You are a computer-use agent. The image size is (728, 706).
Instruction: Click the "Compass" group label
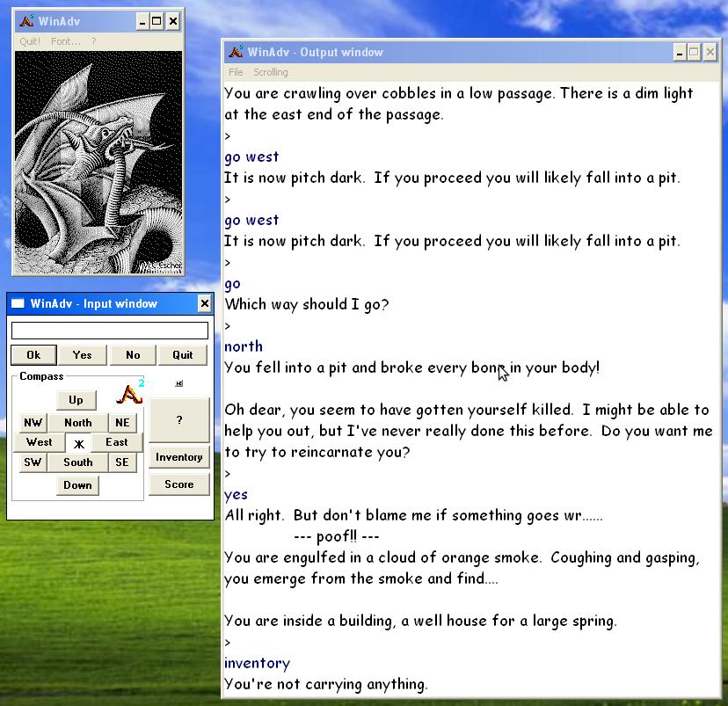pyautogui.click(x=41, y=376)
